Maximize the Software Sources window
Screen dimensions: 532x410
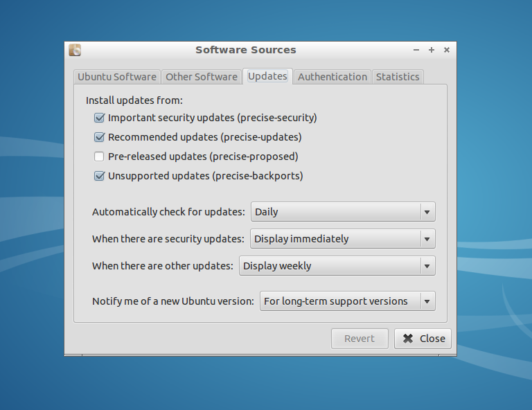432,50
